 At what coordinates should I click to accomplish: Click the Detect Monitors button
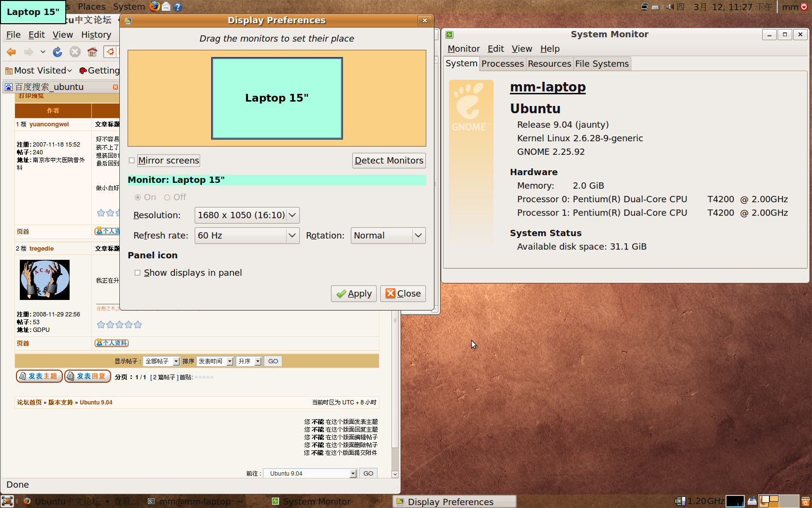coord(389,161)
